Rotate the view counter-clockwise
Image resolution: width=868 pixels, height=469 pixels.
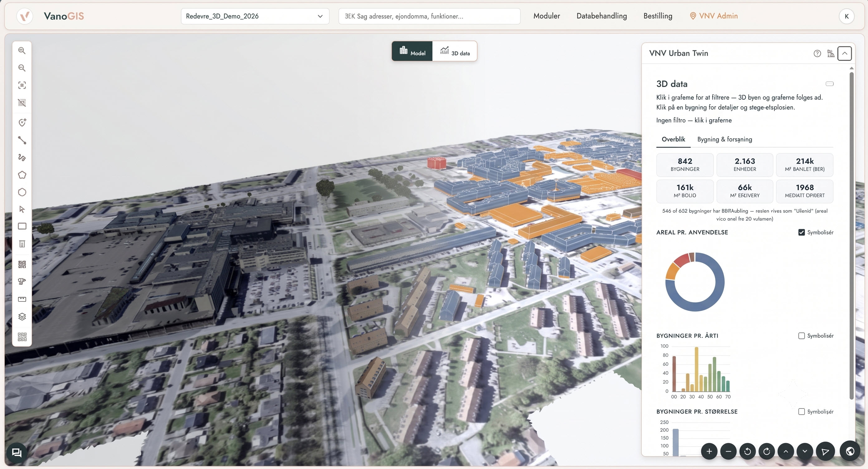[x=747, y=452]
